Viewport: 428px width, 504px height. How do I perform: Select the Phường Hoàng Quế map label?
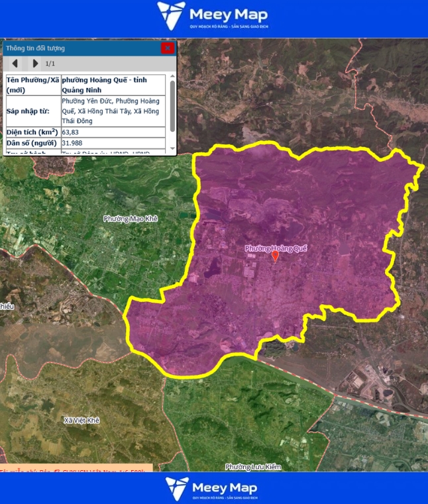coord(277,248)
